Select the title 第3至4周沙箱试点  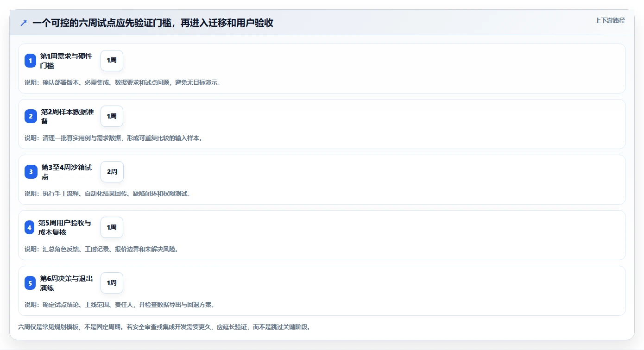[x=66, y=172]
